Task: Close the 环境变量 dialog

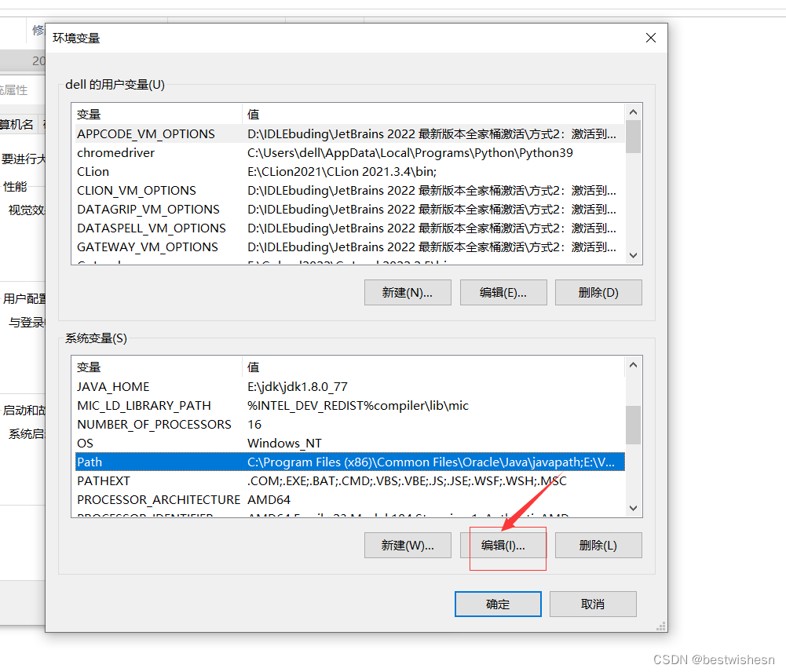Action: [x=650, y=37]
